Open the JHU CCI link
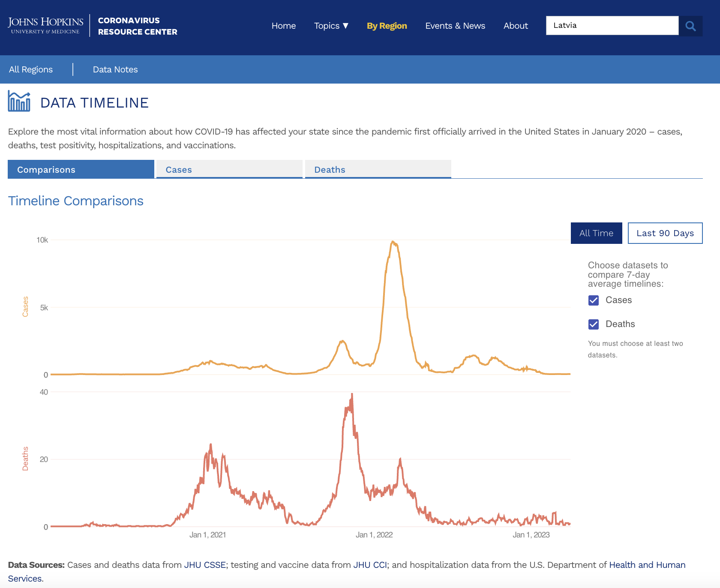Image resolution: width=720 pixels, height=588 pixels. [370, 565]
